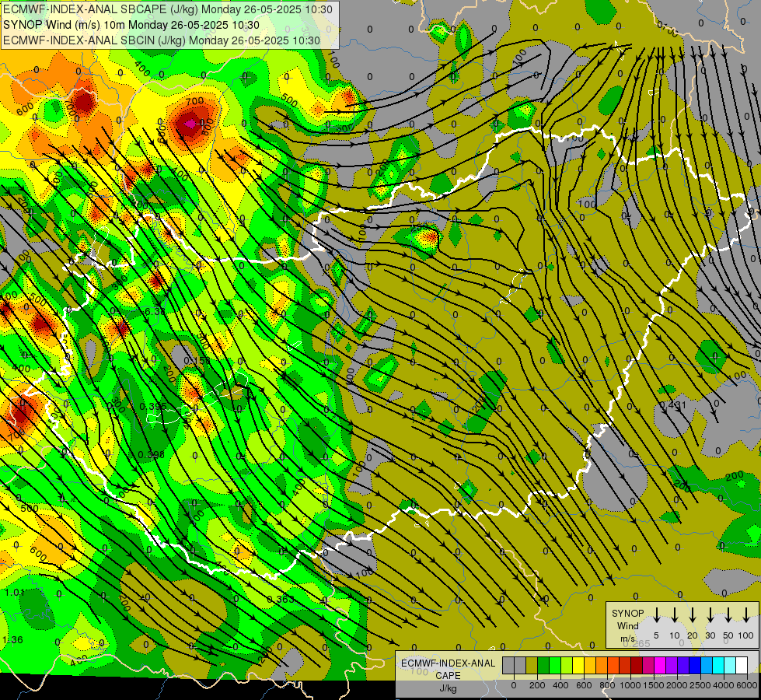Pick the pure blue swatch in the CAPE legend
761x700 pixels.
click(x=695, y=665)
